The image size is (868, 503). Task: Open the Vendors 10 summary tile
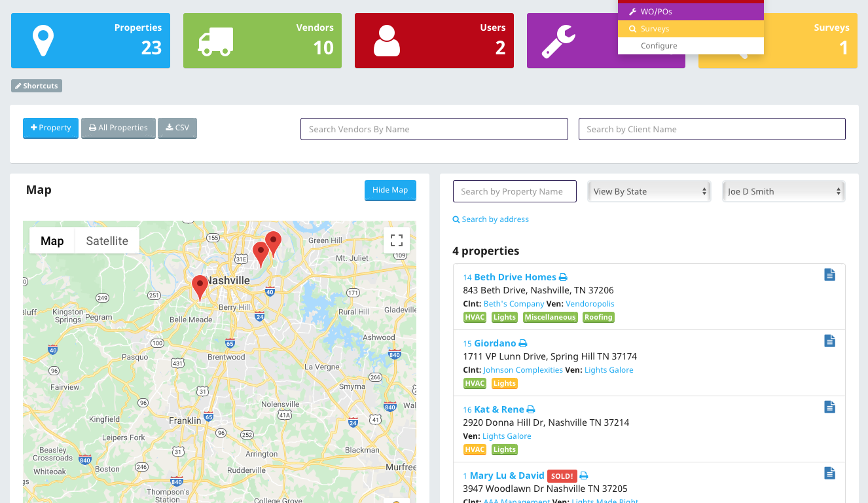262,41
